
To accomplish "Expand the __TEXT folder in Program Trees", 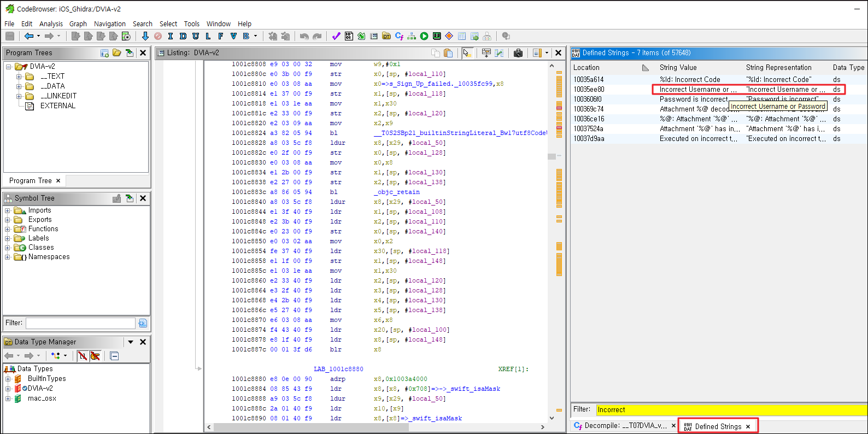I will pos(19,77).
